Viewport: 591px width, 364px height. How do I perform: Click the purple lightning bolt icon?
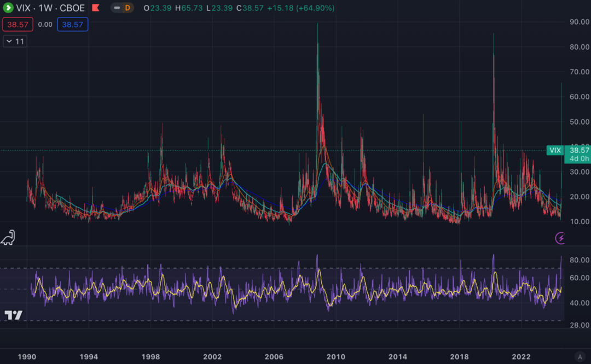[x=560, y=238]
